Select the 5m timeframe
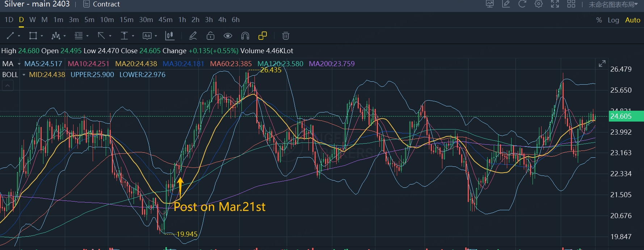 89,20
